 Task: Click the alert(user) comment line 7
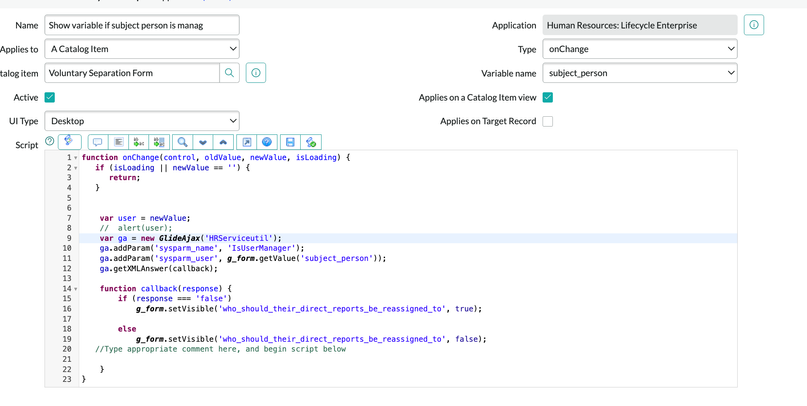(136, 228)
